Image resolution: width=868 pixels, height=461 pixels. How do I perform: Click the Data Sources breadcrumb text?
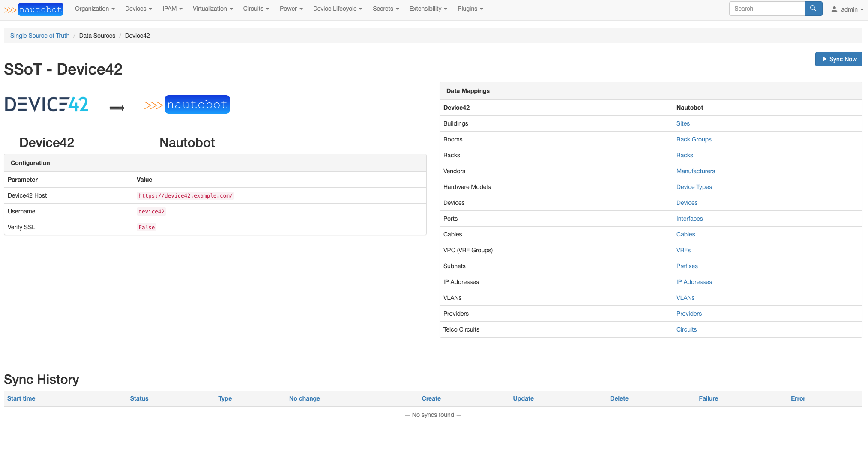(x=97, y=36)
